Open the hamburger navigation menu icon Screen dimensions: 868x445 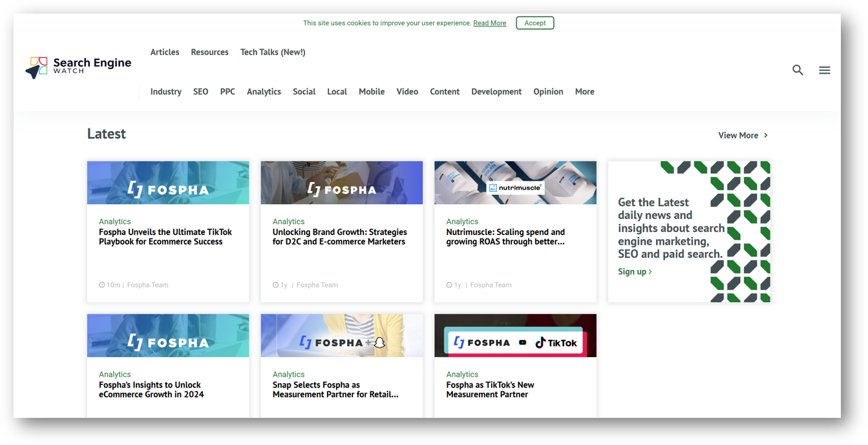click(x=824, y=70)
